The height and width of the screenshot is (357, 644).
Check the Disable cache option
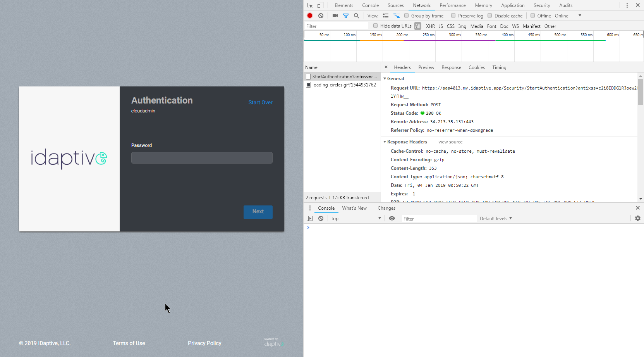click(490, 16)
